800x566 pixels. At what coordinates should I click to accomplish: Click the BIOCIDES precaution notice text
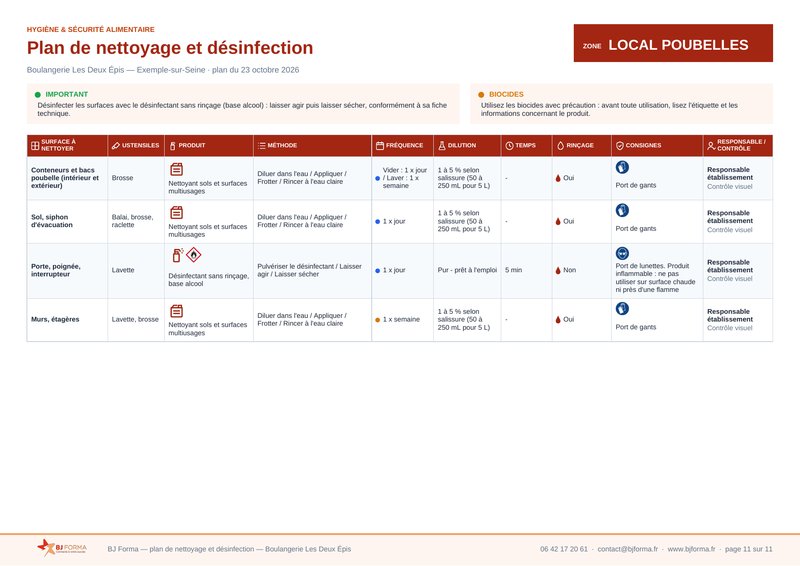click(609, 109)
